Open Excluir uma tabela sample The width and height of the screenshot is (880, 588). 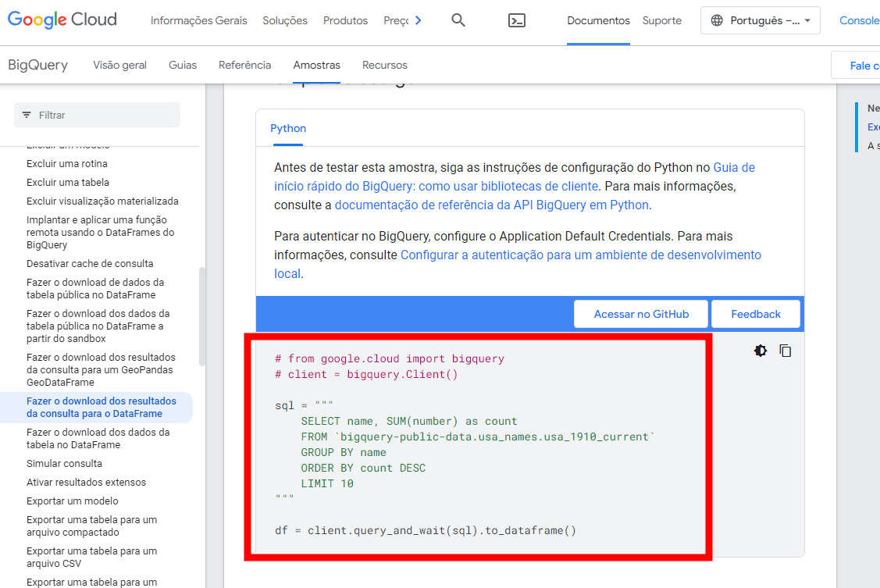[68, 183]
